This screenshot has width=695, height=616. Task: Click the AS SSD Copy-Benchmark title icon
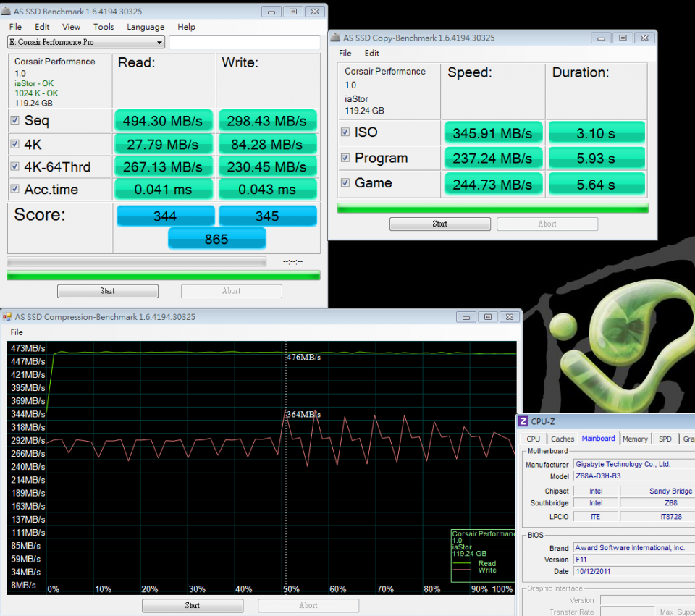point(336,38)
